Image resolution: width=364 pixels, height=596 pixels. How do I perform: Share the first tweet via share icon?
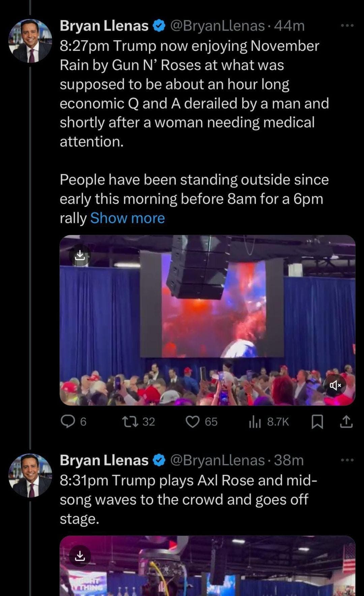coord(346,421)
